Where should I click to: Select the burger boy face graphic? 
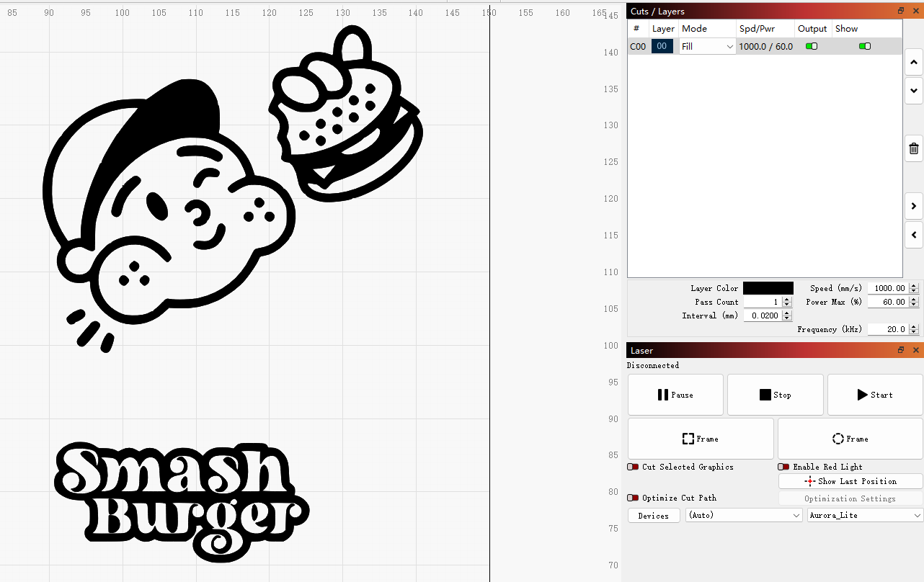coord(168,216)
